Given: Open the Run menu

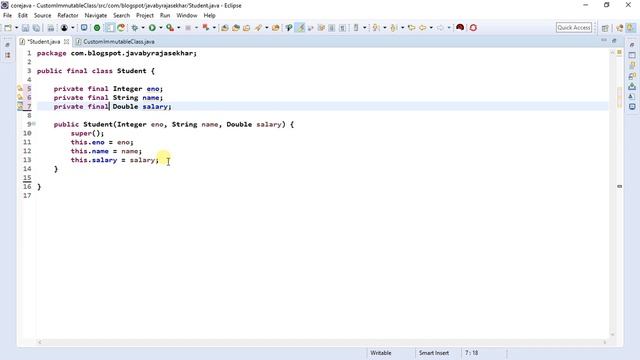Looking at the screenshot, I should click(x=165, y=16).
